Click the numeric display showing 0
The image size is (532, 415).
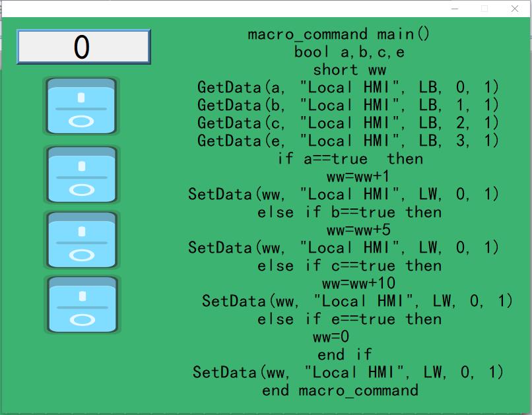click(83, 47)
